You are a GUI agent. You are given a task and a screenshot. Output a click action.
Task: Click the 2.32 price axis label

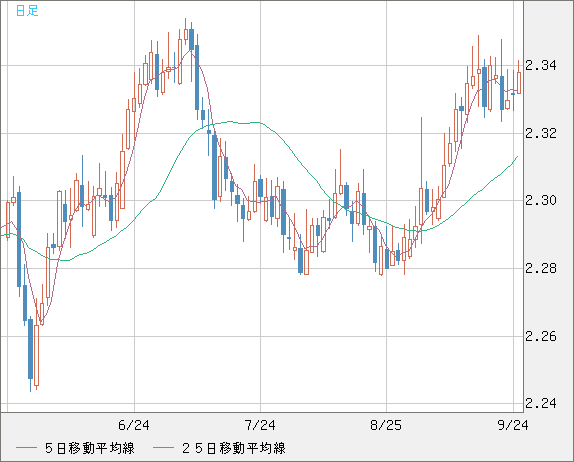pos(541,133)
